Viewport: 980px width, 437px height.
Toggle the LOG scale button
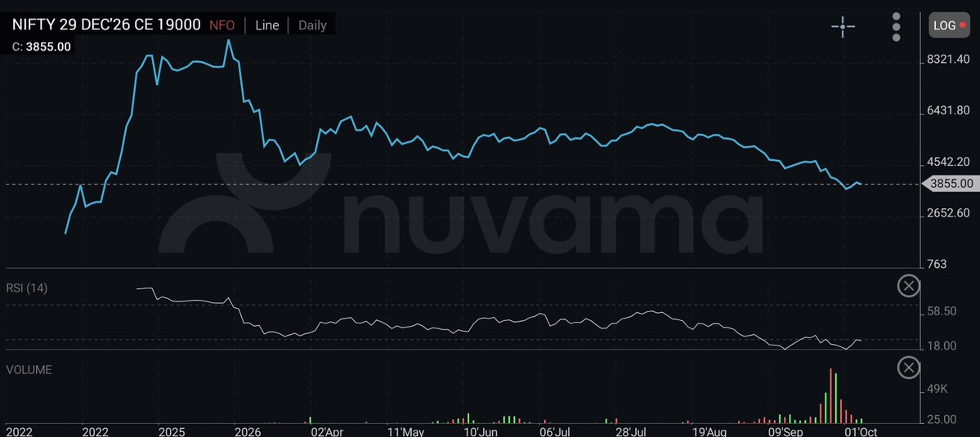949,25
